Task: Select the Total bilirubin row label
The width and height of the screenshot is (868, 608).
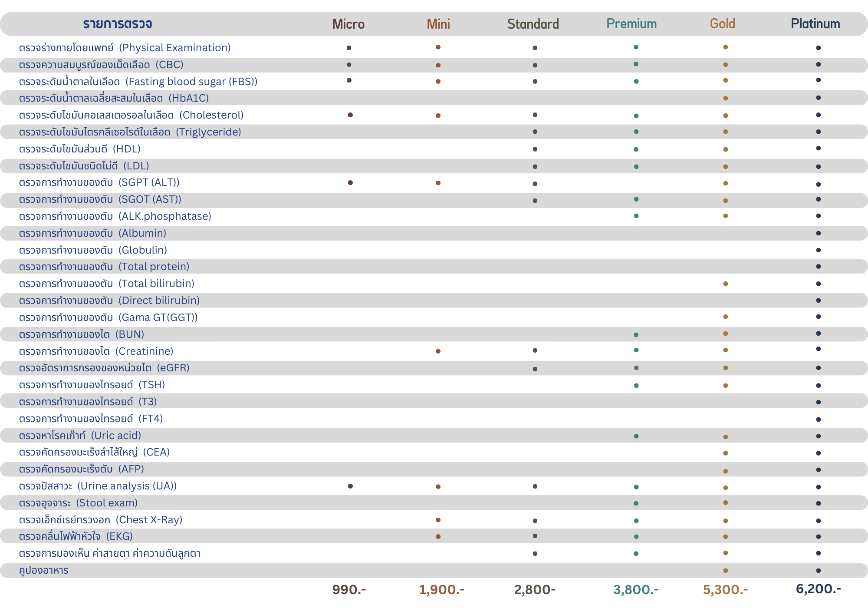Action: coord(107,284)
